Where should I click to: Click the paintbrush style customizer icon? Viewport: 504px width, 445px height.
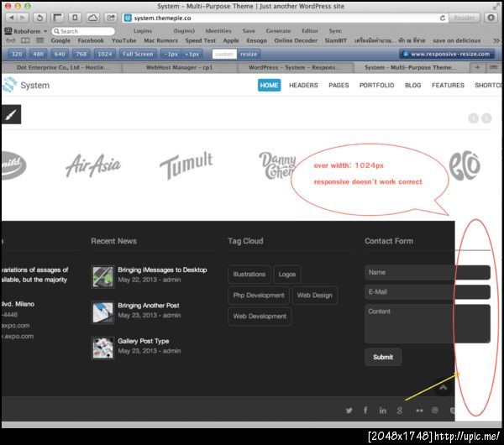(x=11, y=114)
